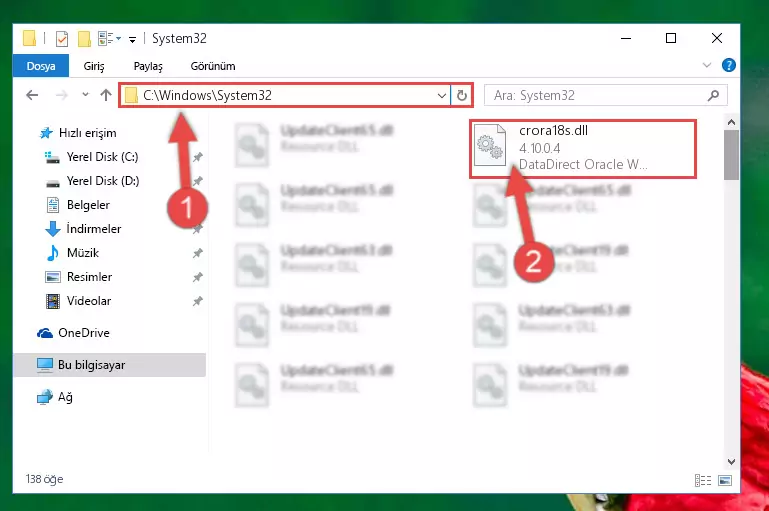
Task: Click the New folder icon in title bar
Action: (84, 38)
